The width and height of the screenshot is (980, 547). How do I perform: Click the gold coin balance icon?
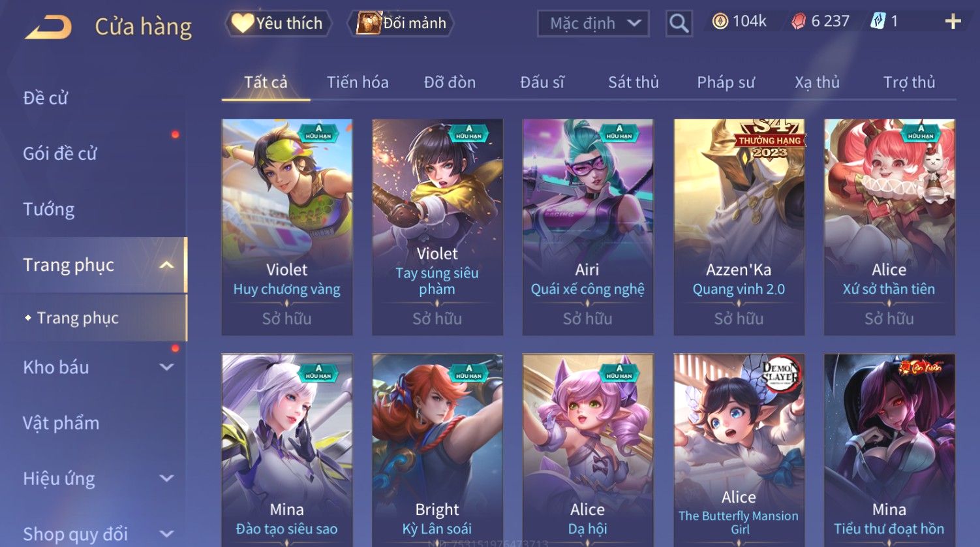pyautogui.click(x=720, y=22)
